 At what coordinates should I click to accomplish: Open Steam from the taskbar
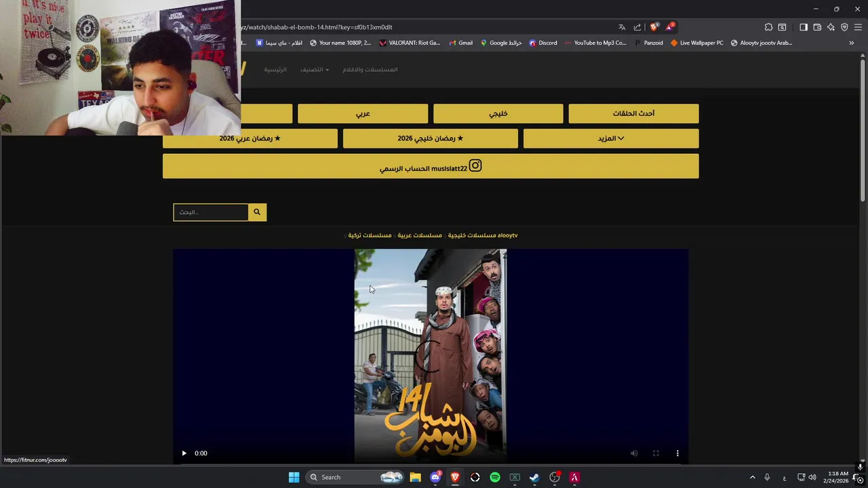click(534, 477)
